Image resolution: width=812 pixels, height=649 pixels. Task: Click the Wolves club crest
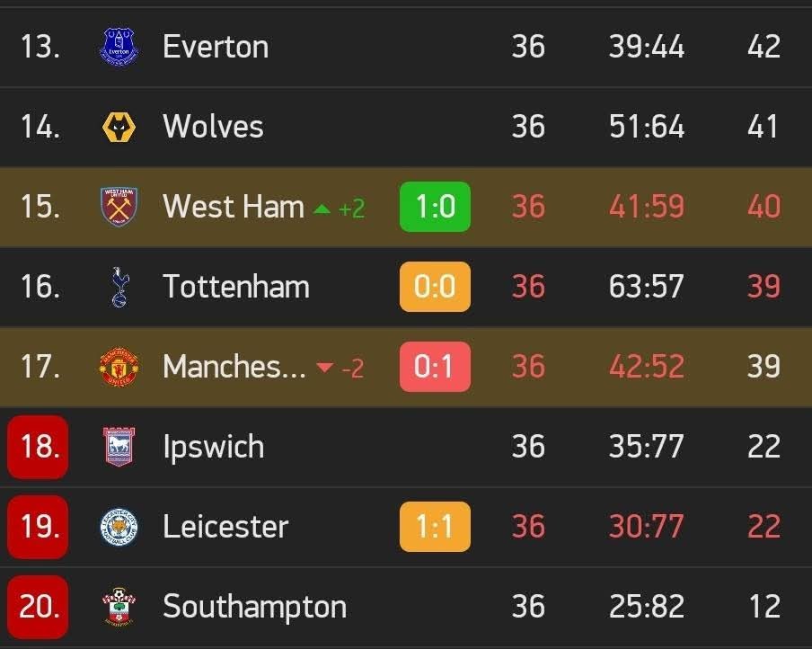pyautogui.click(x=119, y=127)
